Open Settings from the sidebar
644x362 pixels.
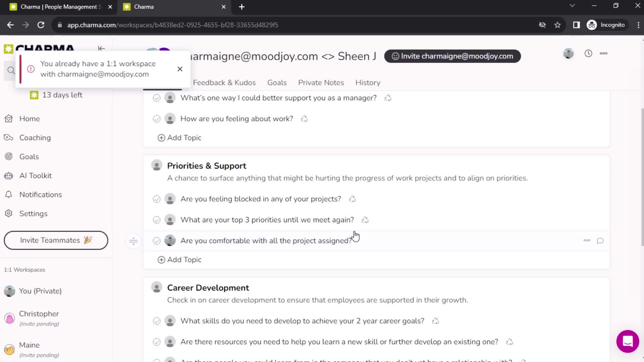[x=33, y=214]
